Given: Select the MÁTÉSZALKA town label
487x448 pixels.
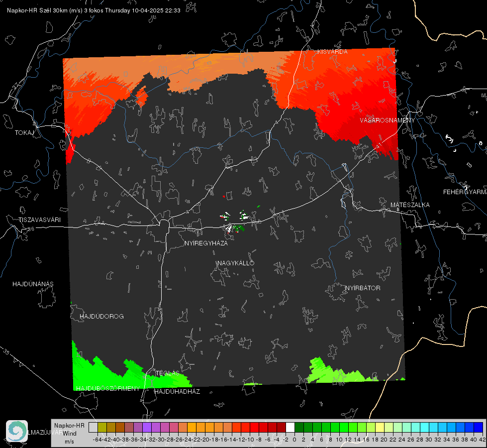Looking at the screenshot, I should click(410, 205).
